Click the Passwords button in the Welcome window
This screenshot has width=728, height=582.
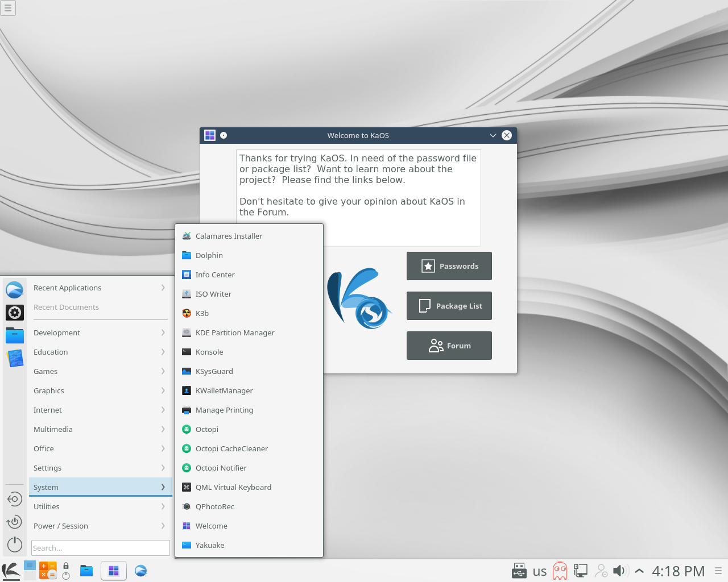click(449, 266)
